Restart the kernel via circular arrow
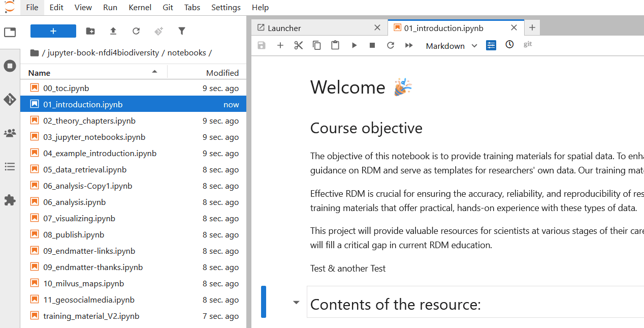This screenshot has width=644, height=328. pyautogui.click(x=390, y=45)
